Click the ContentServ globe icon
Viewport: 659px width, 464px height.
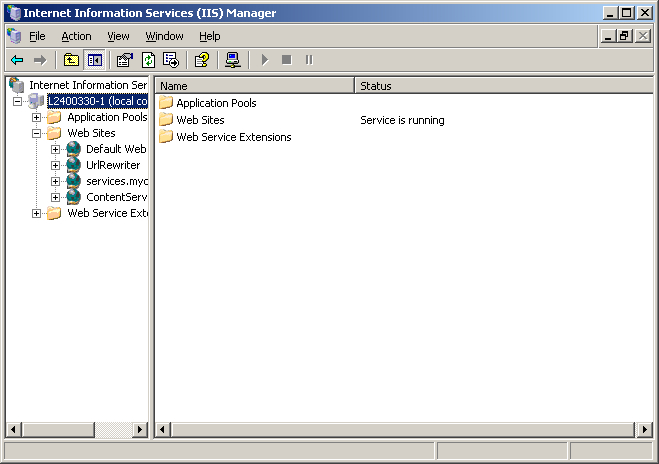74,197
